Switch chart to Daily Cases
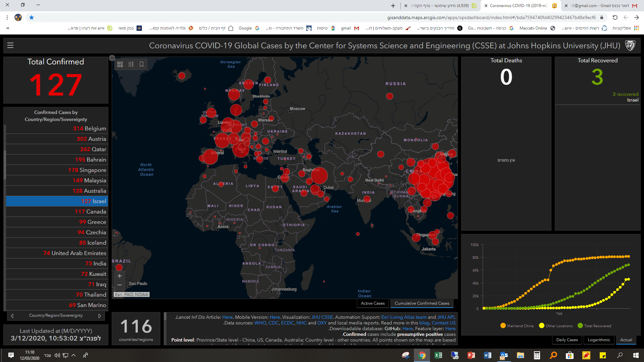644x362 pixels. click(567, 340)
